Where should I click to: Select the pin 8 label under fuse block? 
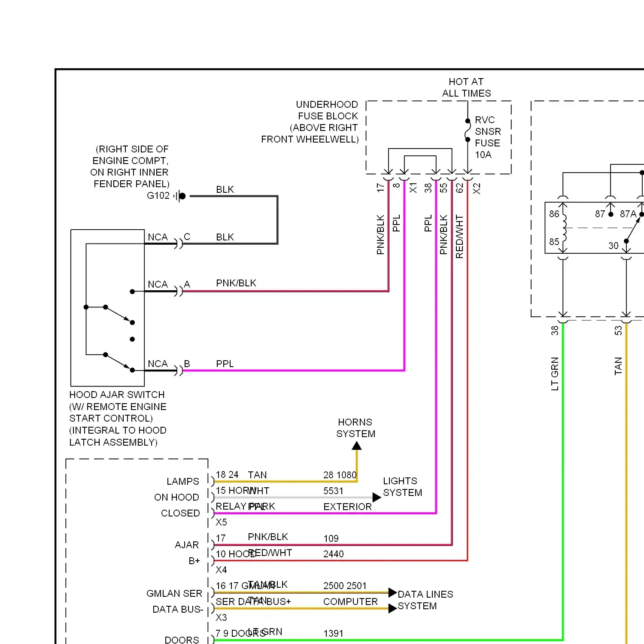click(x=396, y=185)
